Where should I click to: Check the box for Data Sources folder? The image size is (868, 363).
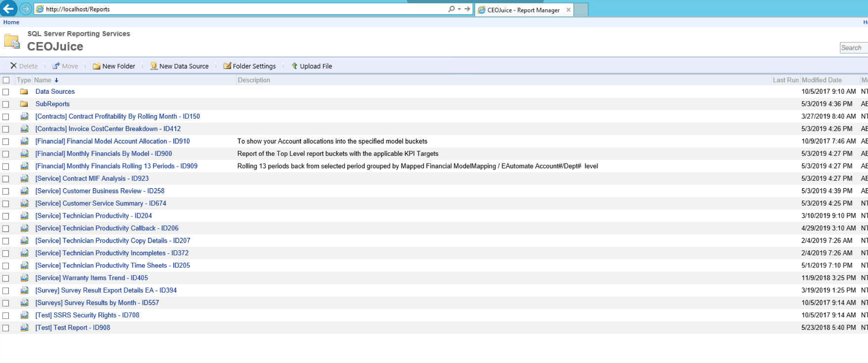tap(6, 92)
